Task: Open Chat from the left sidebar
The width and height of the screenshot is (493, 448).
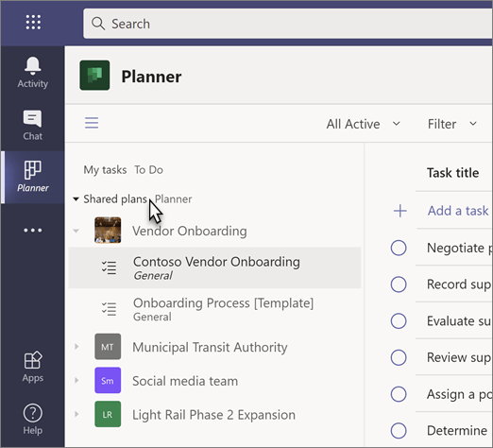Action: pyautogui.click(x=33, y=125)
